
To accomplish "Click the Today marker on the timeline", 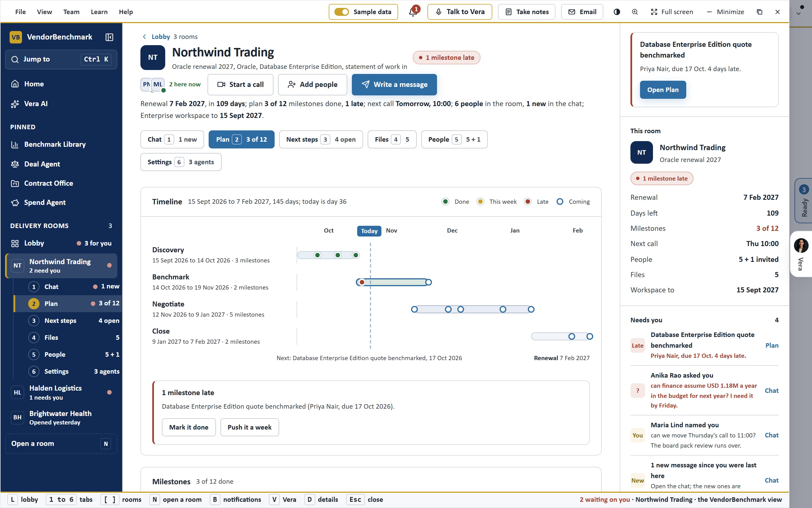I will (369, 231).
